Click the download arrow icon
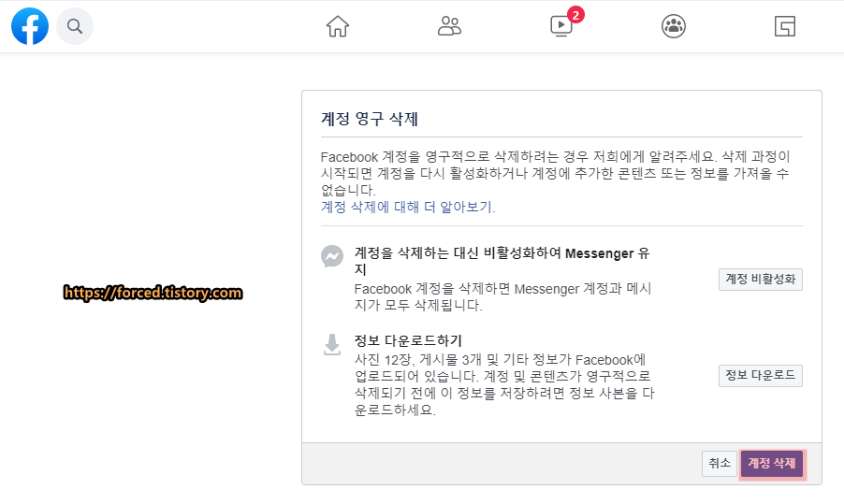Viewport: 844px width, 504px height. click(x=332, y=344)
